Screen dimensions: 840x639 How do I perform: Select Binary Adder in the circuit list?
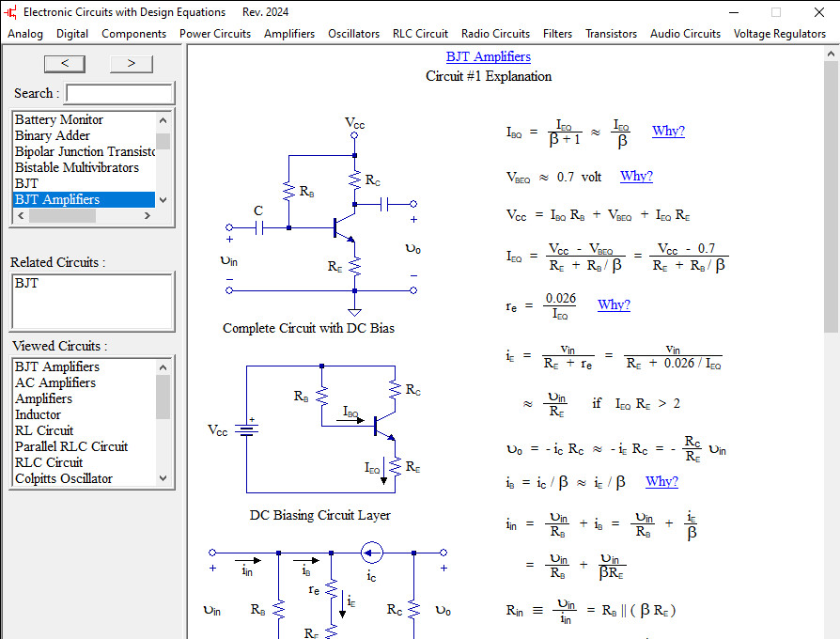(x=85, y=135)
